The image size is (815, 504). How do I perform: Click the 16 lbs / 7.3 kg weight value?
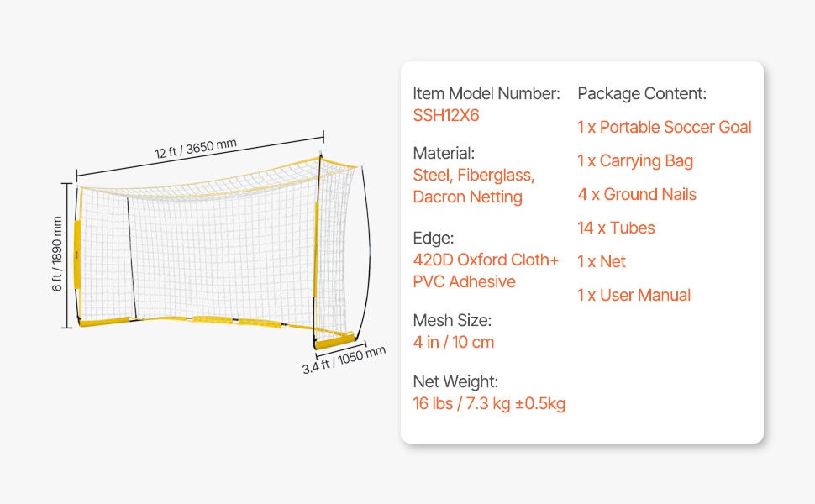pyautogui.click(x=488, y=404)
